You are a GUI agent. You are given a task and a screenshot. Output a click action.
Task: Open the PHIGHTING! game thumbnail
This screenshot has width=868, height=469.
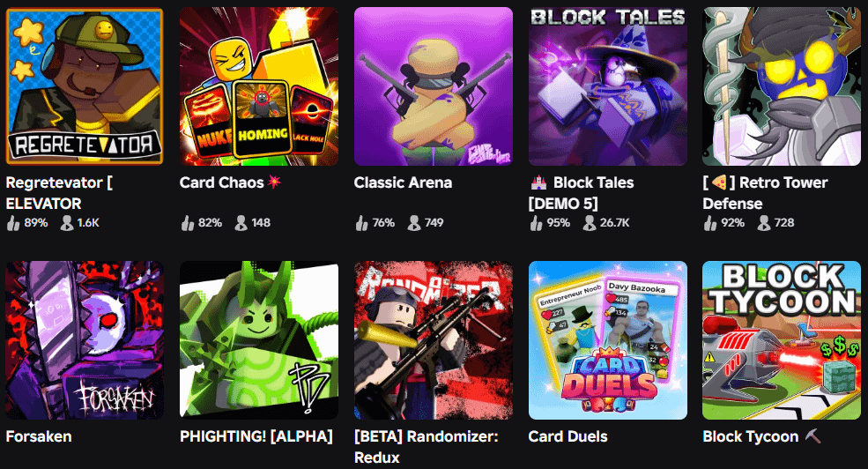tap(259, 340)
